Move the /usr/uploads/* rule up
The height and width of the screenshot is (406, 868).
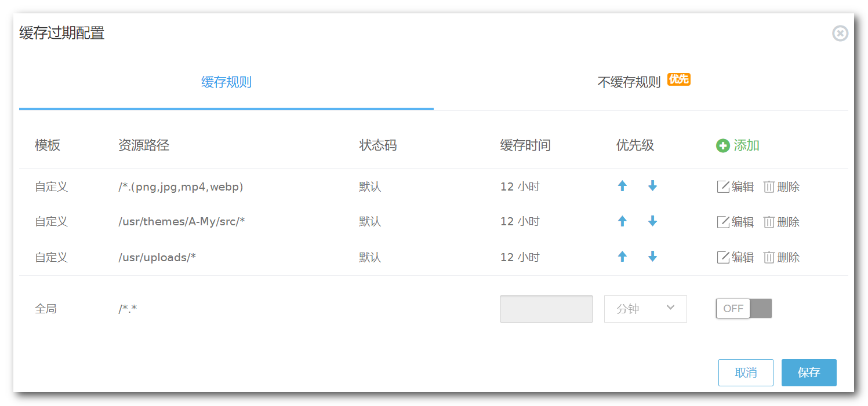[x=622, y=257]
